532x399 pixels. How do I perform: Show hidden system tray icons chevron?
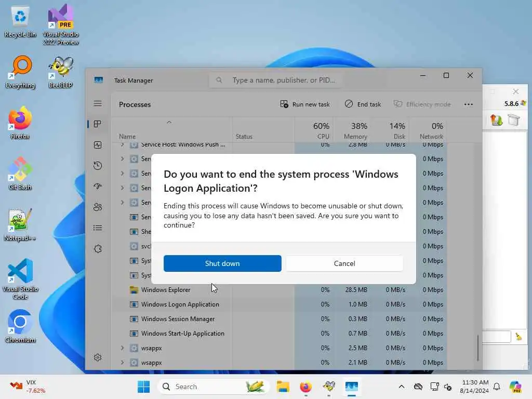(x=402, y=387)
